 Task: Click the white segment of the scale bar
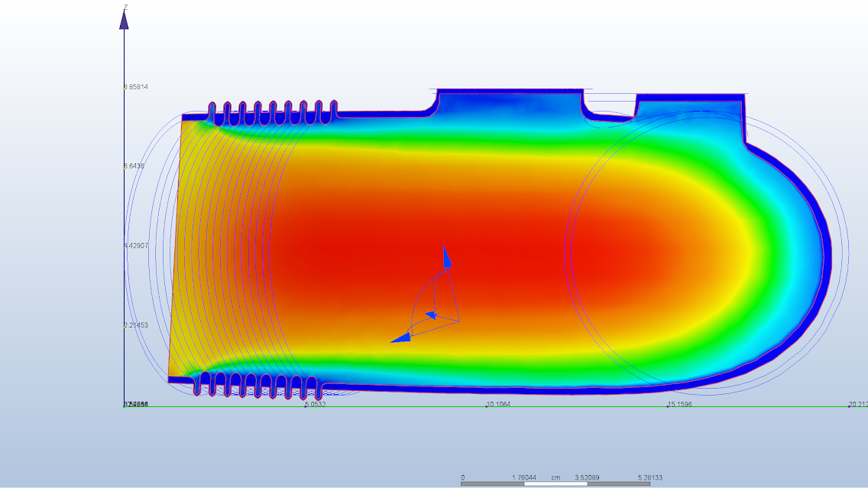coord(555,484)
